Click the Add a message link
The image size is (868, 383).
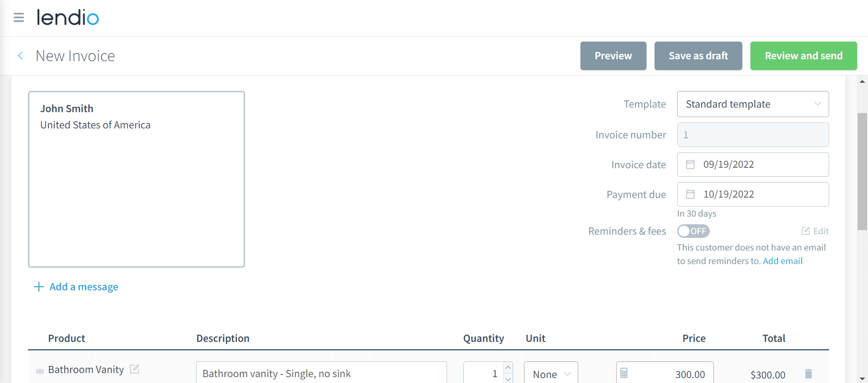click(x=84, y=287)
